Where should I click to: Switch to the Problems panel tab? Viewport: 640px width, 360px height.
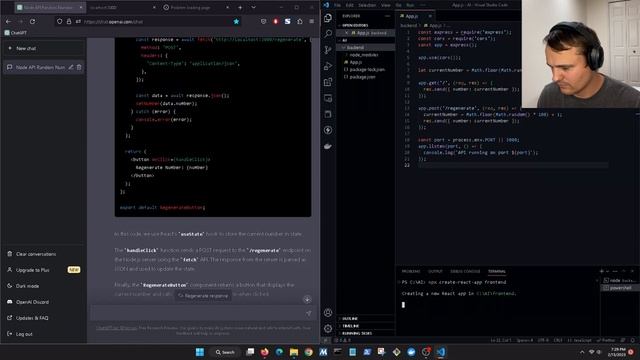[x=411, y=271]
